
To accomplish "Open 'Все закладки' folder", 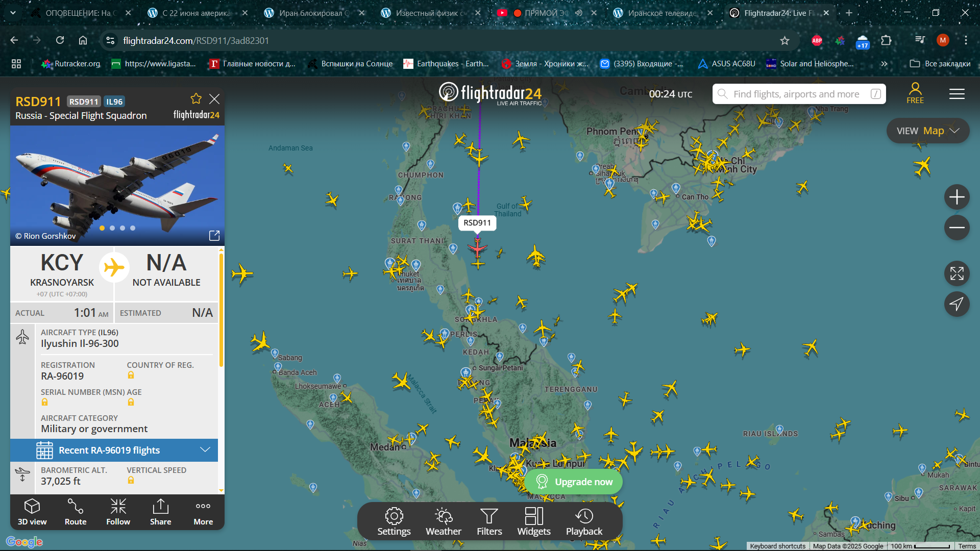I will 940,64.
